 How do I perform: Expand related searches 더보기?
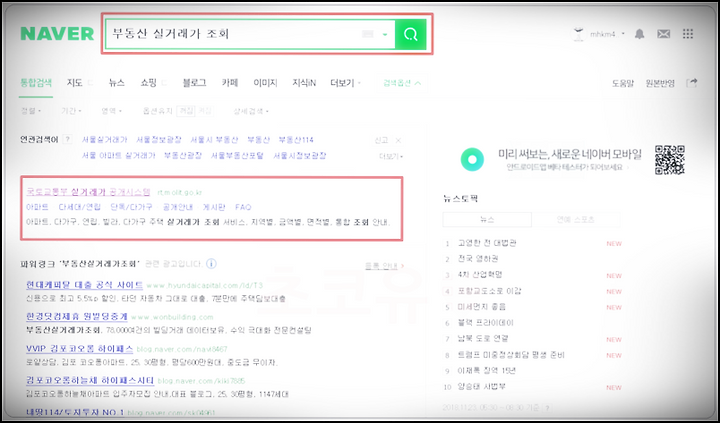click(x=391, y=157)
